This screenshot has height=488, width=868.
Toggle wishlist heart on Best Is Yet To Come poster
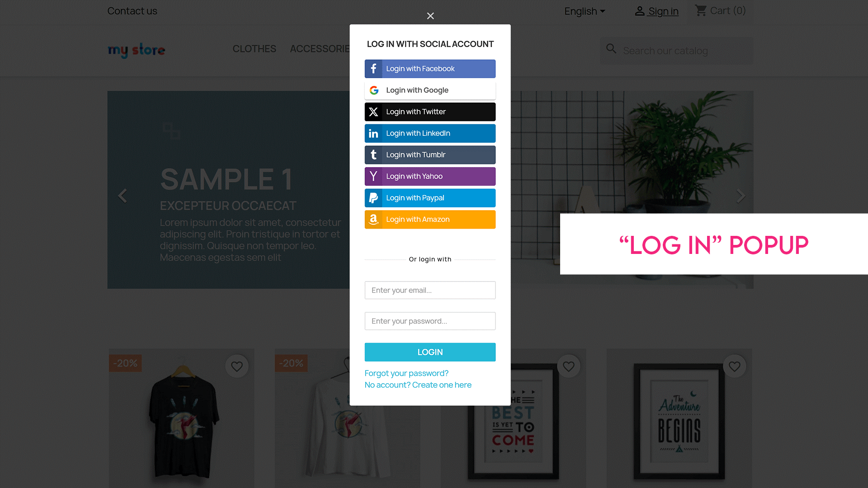(569, 366)
